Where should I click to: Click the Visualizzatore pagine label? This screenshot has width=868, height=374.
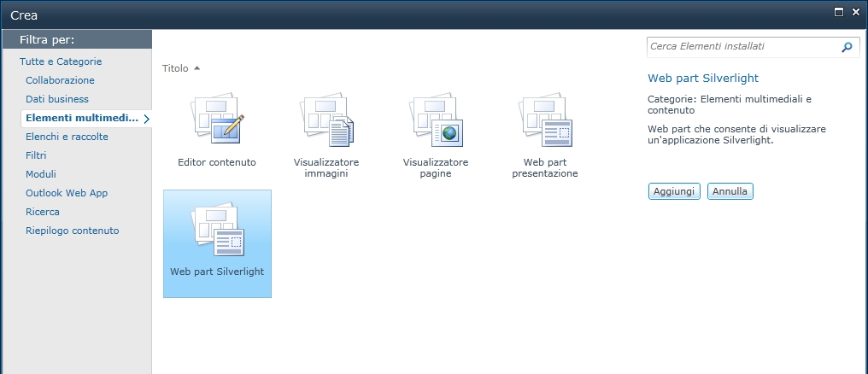click(x=436, y=168)
